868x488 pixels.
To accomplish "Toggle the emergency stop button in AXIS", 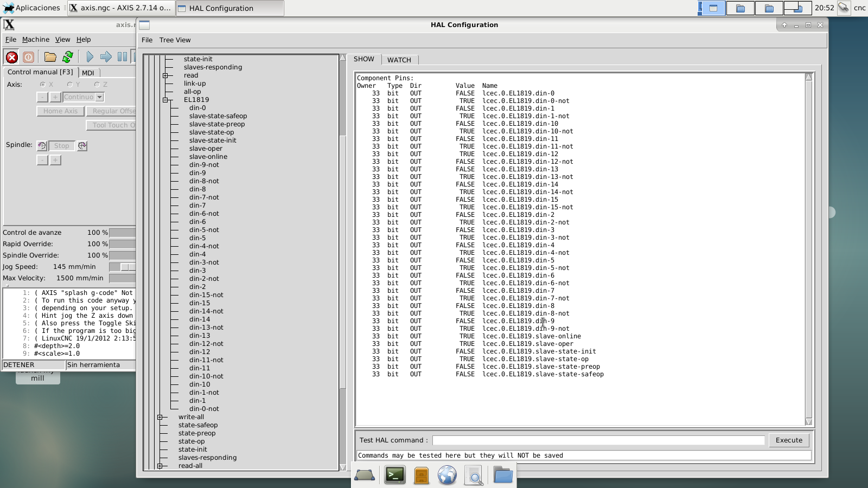I will click(11, 57).
